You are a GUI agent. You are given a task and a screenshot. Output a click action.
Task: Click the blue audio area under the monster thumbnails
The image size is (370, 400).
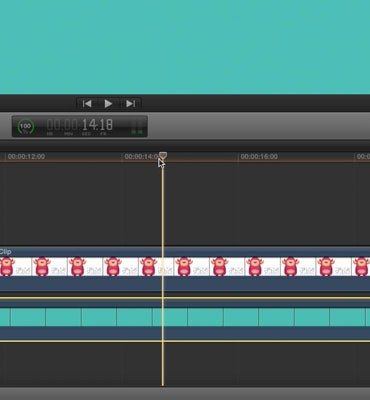click(x=185, y=284)
